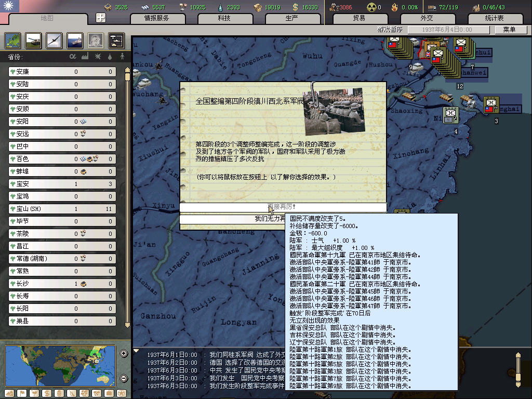Click the oil drop resource icon 2393
Viewport: 532px width, 399px height.
(x=220, y=7)
